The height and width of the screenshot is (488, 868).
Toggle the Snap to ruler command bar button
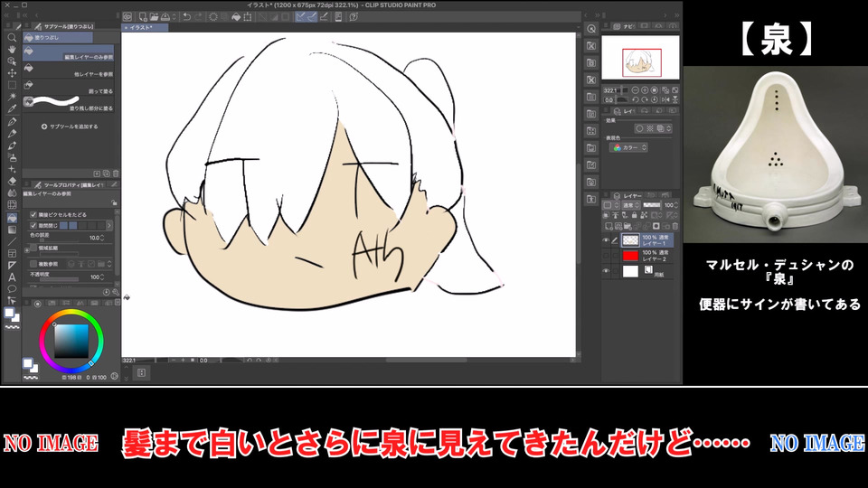point(300,16)
